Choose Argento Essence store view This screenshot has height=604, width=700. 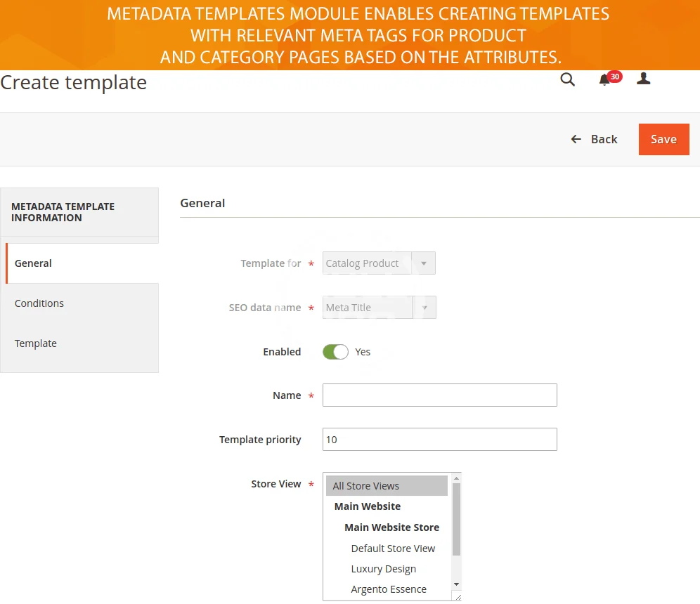coord(389,589)
